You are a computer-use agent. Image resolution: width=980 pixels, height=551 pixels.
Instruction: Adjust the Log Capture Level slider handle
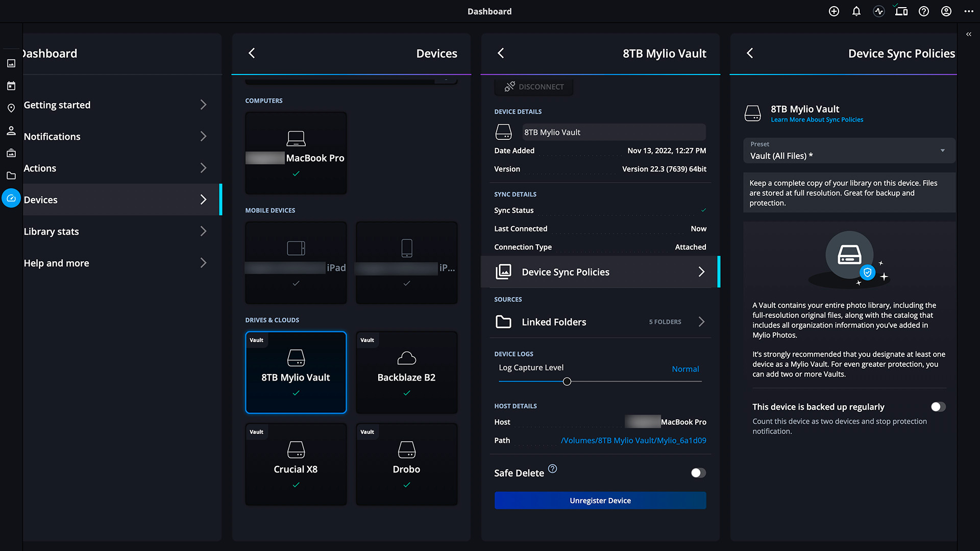point(567,382)
